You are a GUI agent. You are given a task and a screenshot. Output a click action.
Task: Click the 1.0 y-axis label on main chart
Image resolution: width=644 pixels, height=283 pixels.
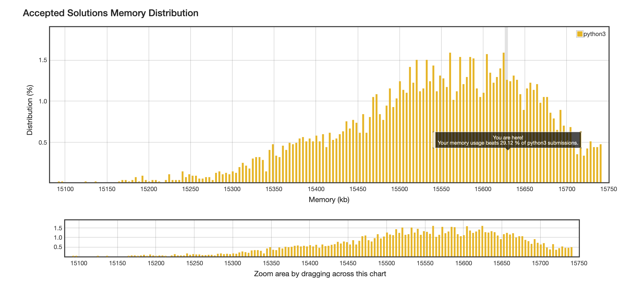click(43, 101)
